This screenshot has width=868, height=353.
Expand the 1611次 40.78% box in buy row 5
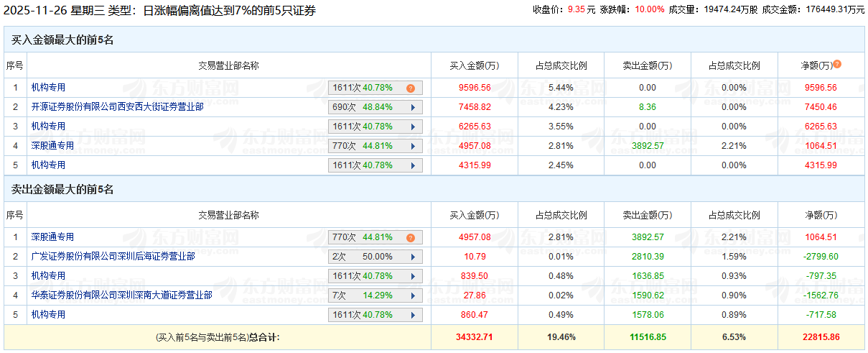pos(375,165)
